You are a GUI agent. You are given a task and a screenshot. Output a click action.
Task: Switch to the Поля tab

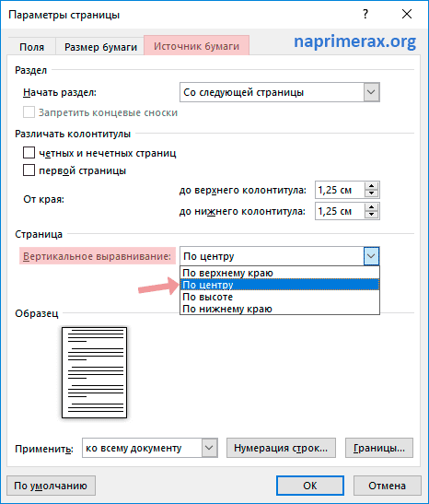click(x=31, y=47)
